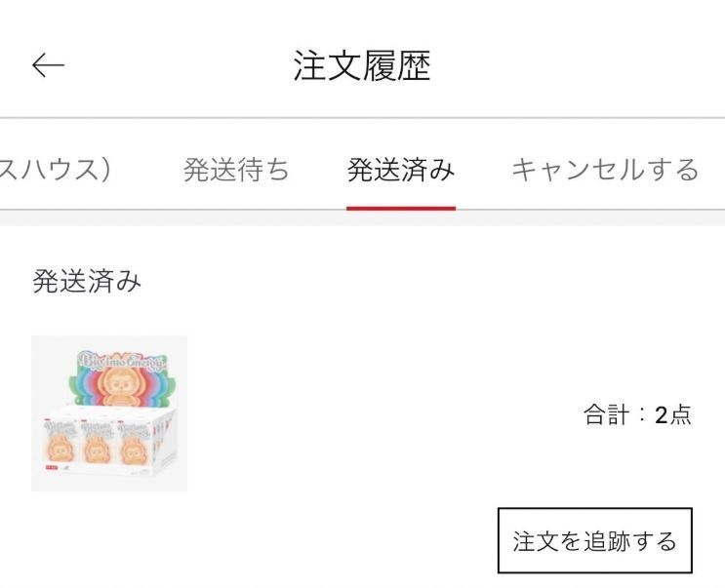The width and height of the screenshot is (725, 588).
Task: Open the キャンセルする tab
Action: (605, 170)
